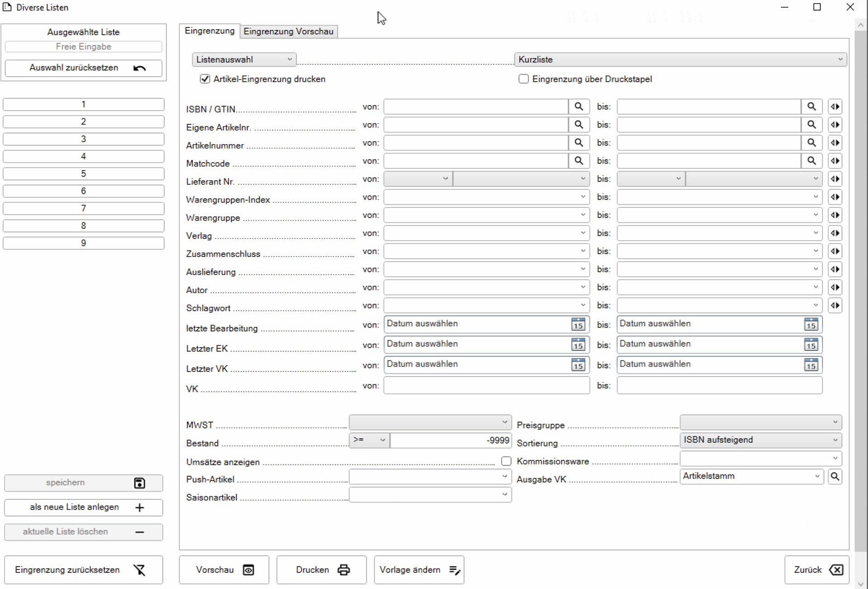The image size is (868, 589).
Task: Search Matchcode 'bis' magnifier icon
Action: click(812, 161)
